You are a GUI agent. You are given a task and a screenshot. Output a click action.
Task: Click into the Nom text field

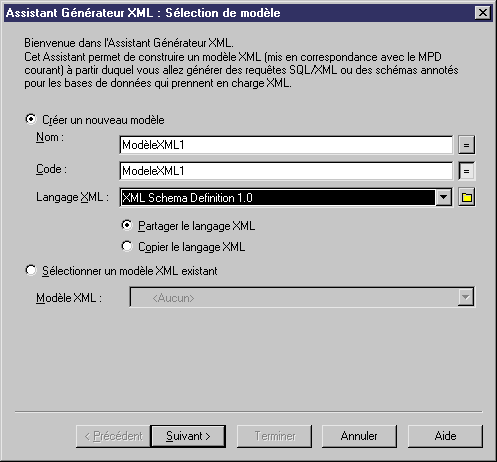[286, 145]
